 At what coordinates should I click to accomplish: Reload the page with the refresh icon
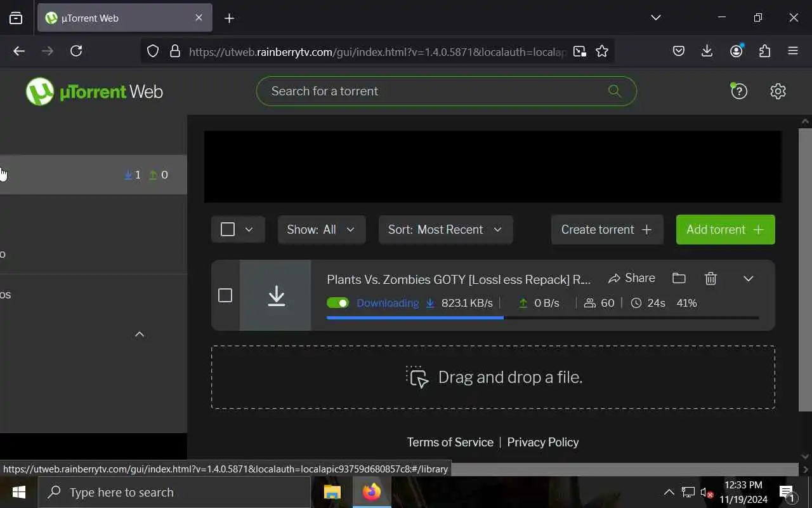76,51
